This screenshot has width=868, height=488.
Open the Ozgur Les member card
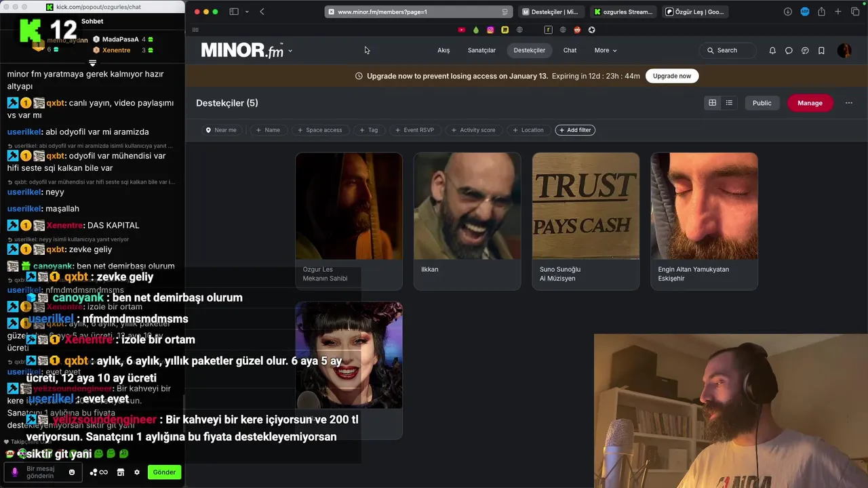pos(349,221)
